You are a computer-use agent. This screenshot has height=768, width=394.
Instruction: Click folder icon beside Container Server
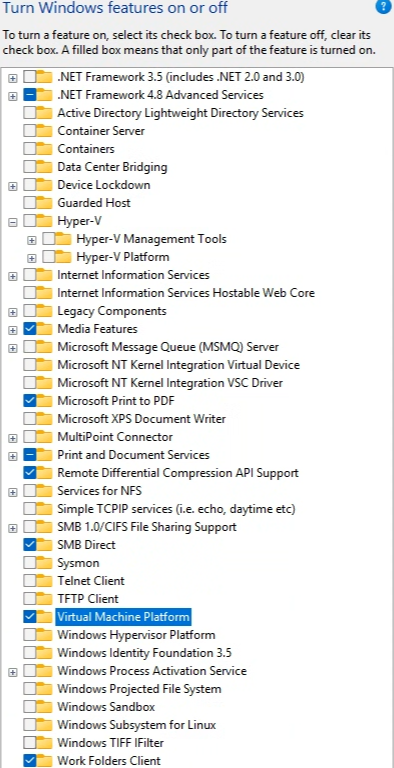coord(45,131)
